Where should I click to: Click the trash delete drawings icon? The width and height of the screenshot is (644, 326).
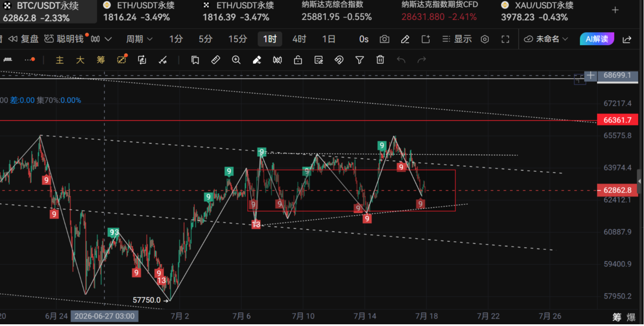[x=380, y=60]
